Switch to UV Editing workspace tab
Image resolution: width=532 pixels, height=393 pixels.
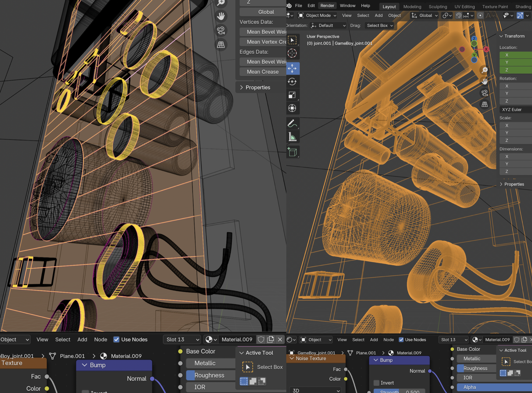tap(465, 7)
